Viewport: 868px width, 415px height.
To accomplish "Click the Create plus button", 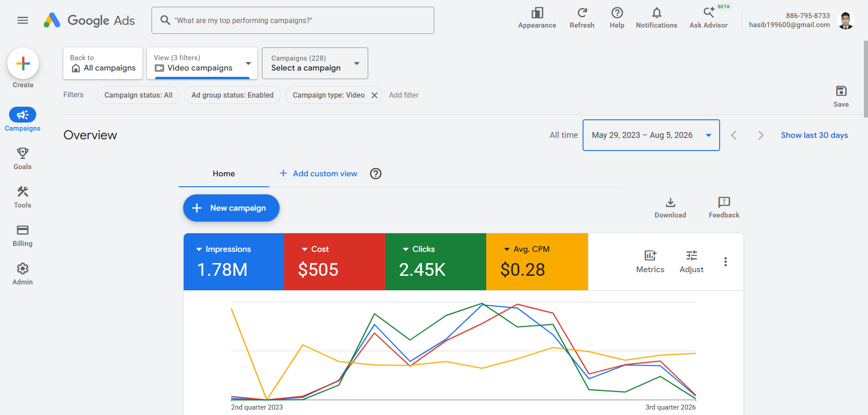I will (23, 64).
